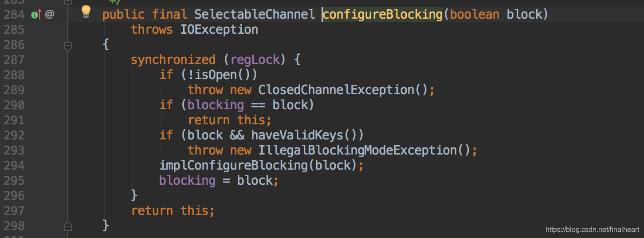Click the line number 290 in gutter

tap(14, 105)
